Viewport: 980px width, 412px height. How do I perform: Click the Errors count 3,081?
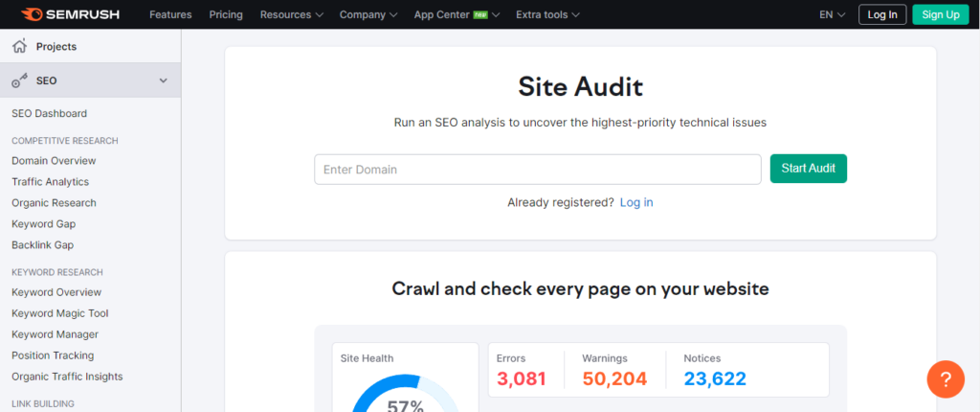[x=522, y=378]
